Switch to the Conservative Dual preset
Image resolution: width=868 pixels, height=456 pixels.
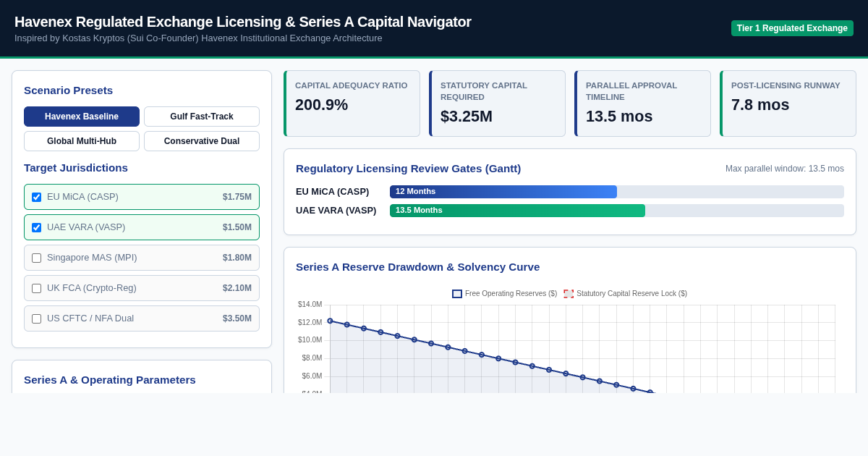tap(202, 141)
